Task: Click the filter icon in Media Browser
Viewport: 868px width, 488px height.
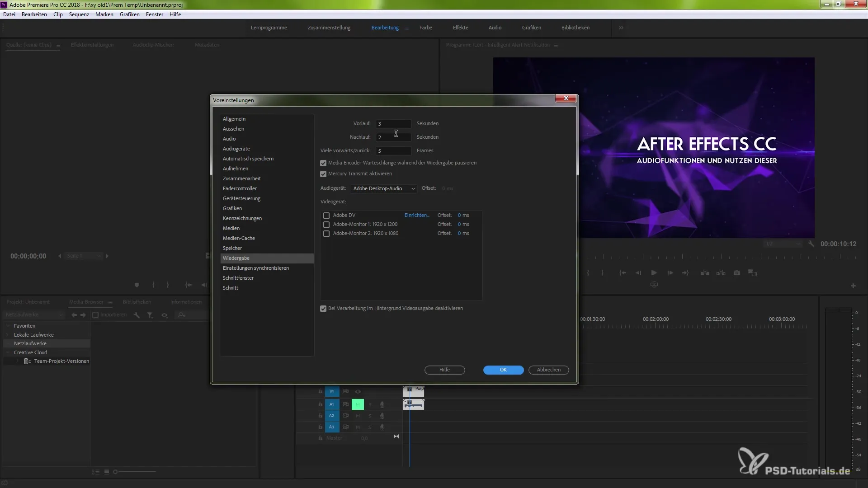Action: (x=150, y=315)
